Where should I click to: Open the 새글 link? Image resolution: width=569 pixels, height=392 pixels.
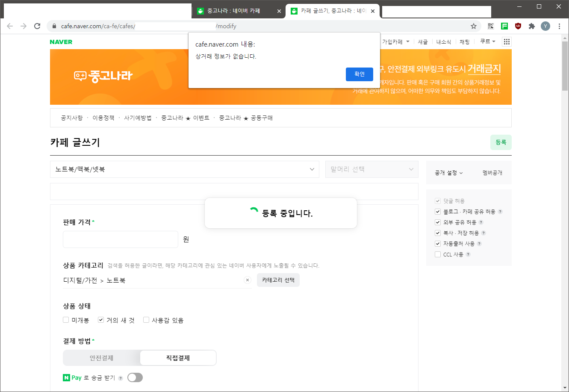click(423, 42)
